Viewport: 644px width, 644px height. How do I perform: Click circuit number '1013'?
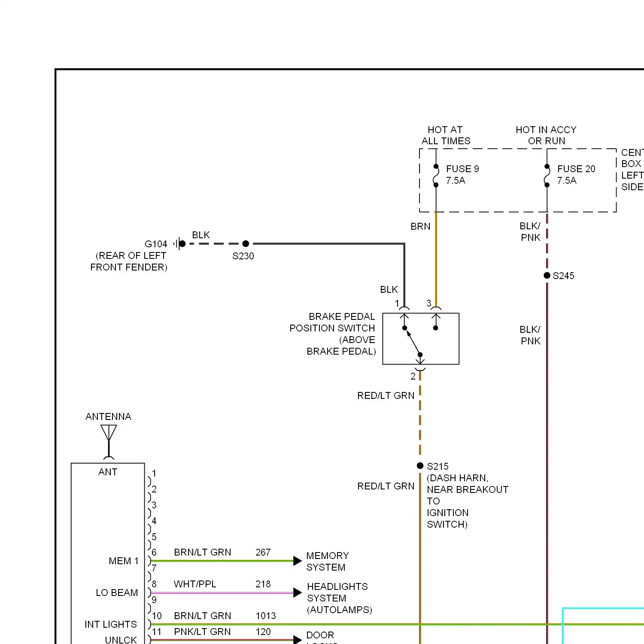[266, 616]
